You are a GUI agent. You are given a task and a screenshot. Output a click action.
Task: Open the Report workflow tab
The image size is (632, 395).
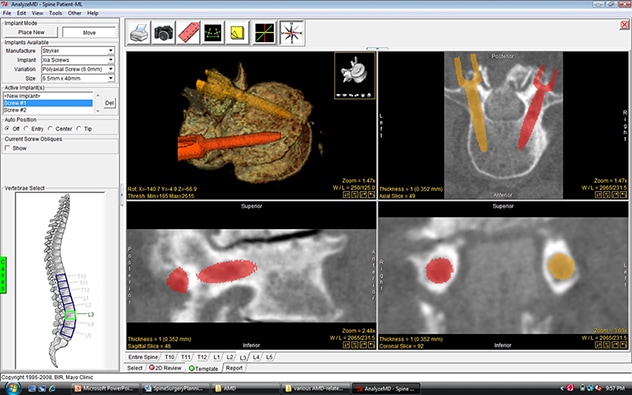pyautogui.click(x=234, y=368)
